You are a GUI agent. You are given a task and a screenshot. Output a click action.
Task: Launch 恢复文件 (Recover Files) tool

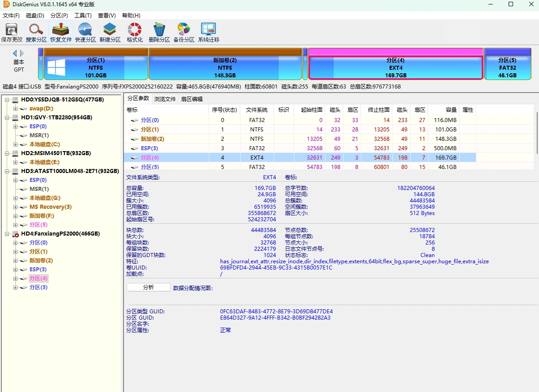click(x=60, y=31)
